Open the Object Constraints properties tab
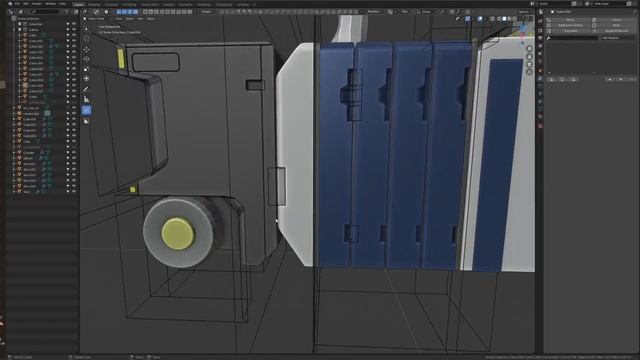This screenshot has width=640, height=360. click(540, 102)
